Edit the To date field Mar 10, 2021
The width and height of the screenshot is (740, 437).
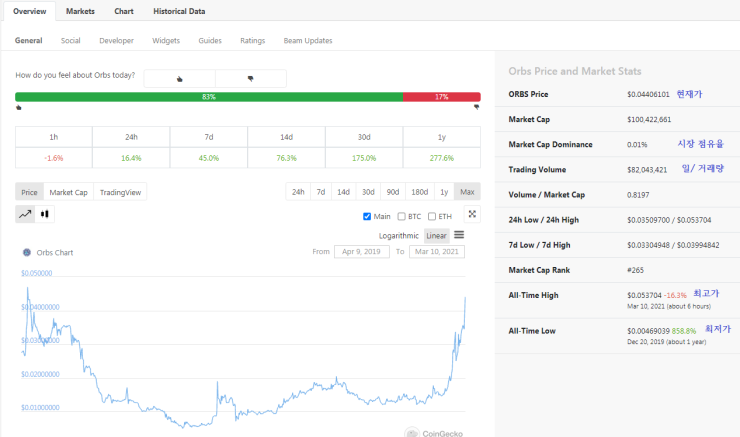(437, 252)
